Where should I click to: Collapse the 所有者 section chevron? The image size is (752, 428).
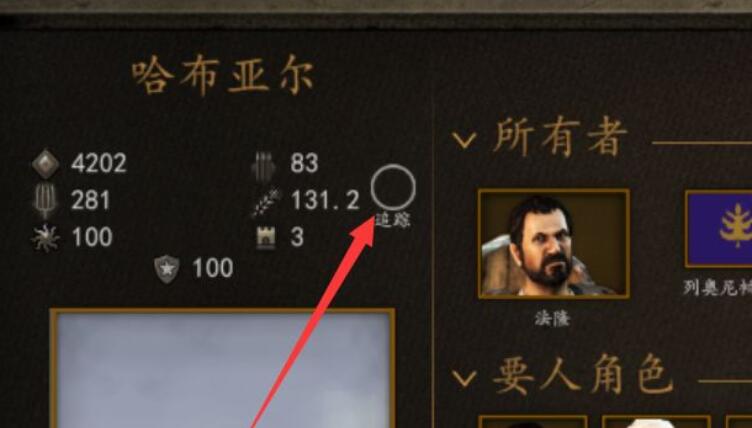point(464,140)
